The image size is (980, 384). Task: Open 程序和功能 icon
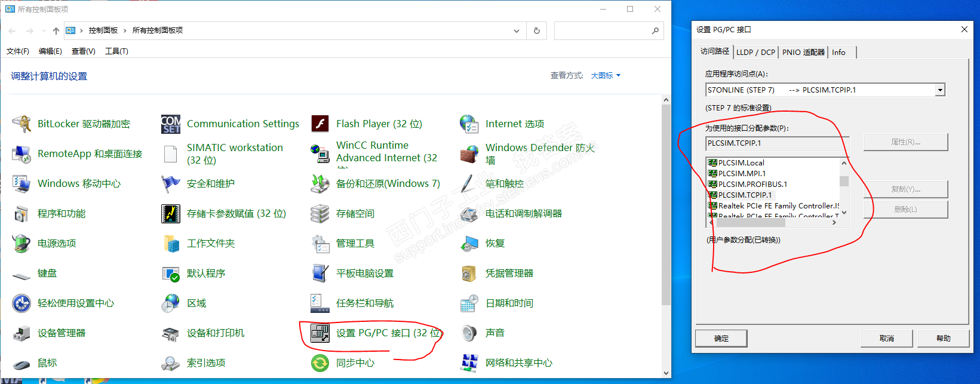(x=21, y=213)
